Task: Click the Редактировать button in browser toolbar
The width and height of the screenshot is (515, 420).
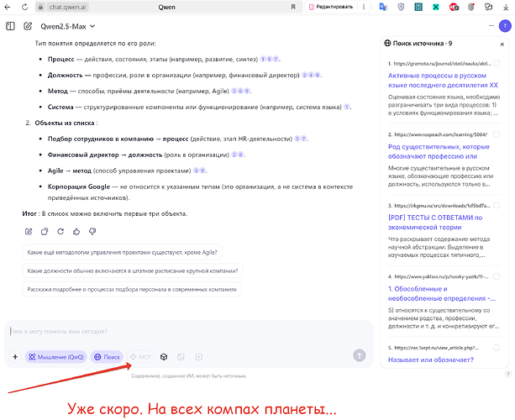Action: point(331,7)
